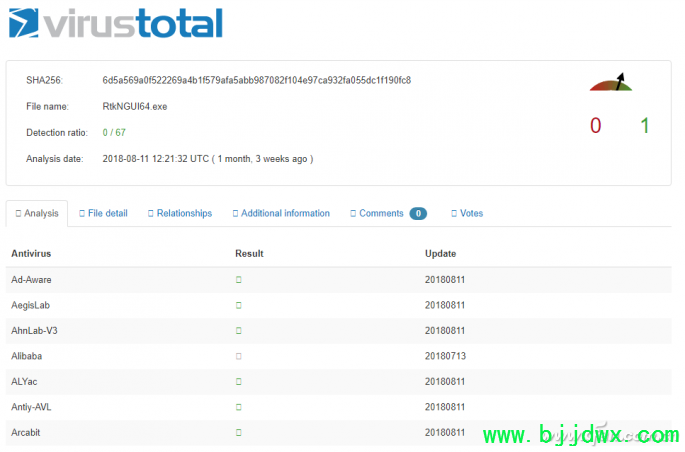685x452 pixels.
Task: Open the Relationships tab
Action: [x=180, y=213]
